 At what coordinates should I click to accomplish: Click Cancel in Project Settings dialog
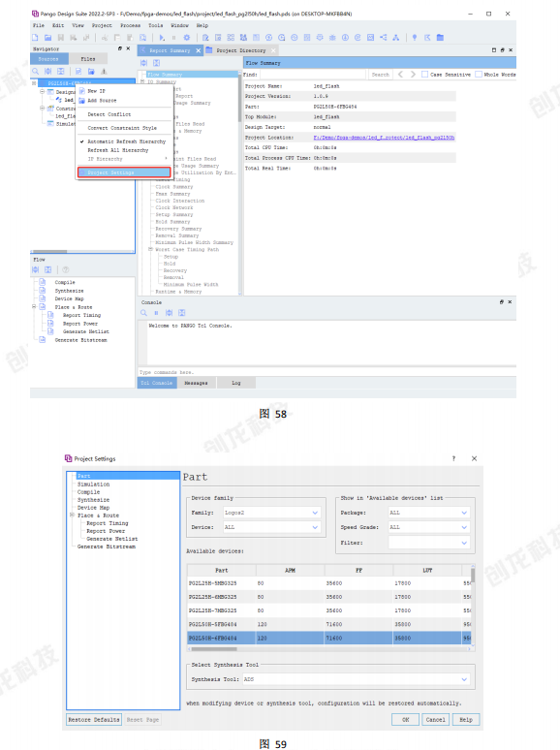436,720
